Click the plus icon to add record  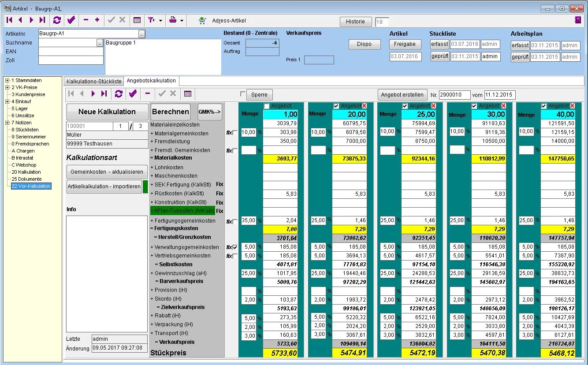pyautogui.click(x=97, y=20)
